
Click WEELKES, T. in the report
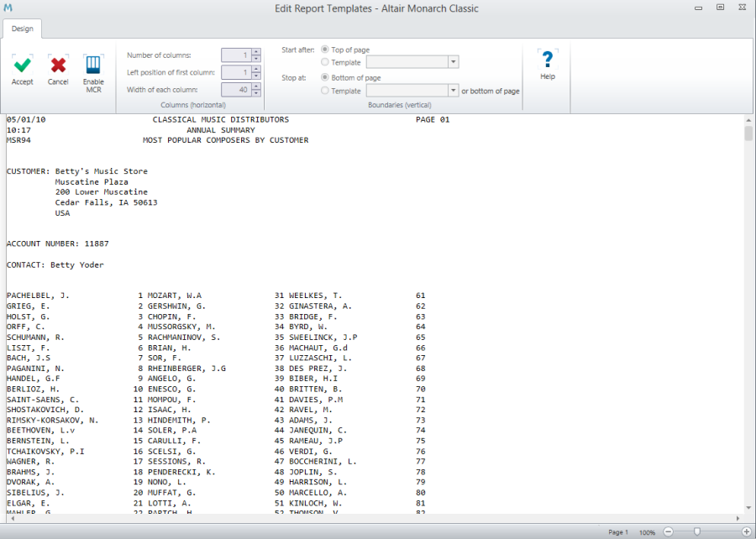click(315, 296)
